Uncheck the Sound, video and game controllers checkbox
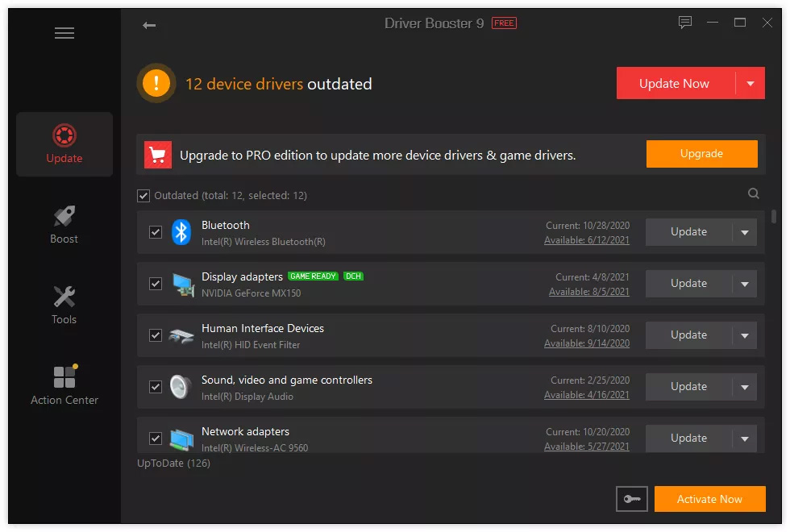 point(156,387)
